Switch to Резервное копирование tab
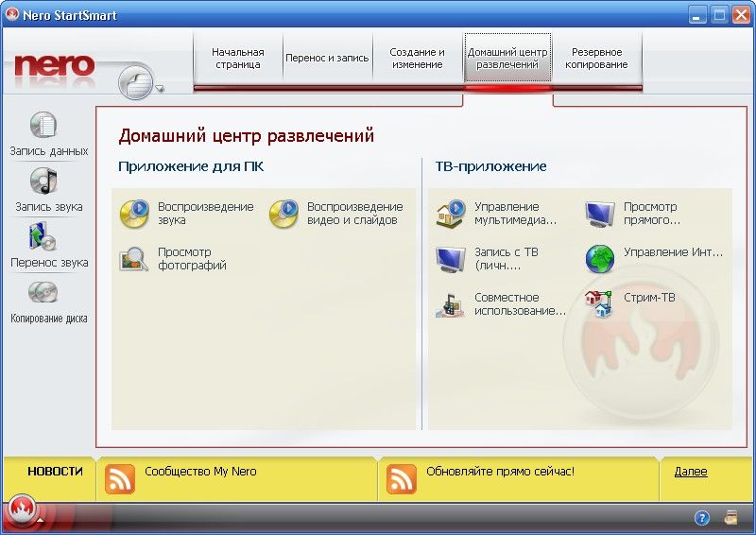The height and width of the screenshot is (535, 756). click(596, 59)
